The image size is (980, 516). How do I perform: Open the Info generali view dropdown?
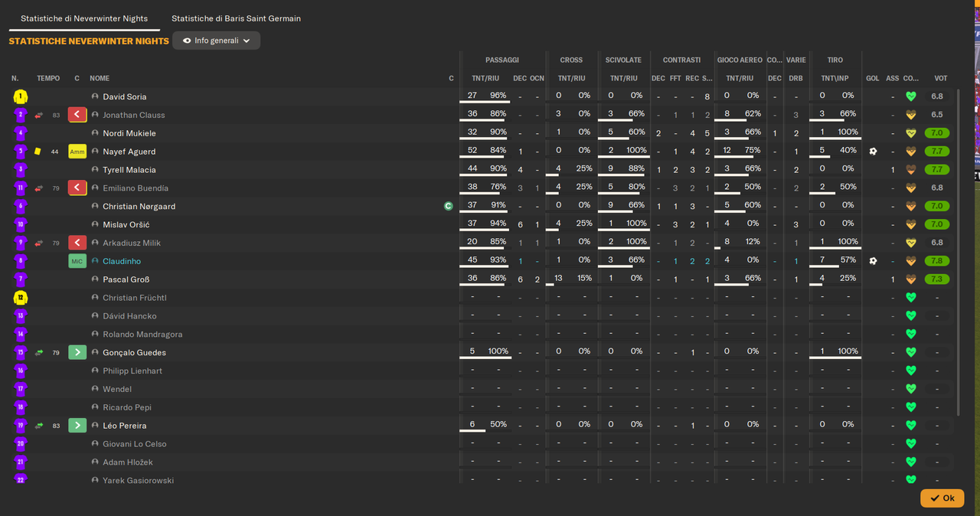click(217, 41)
